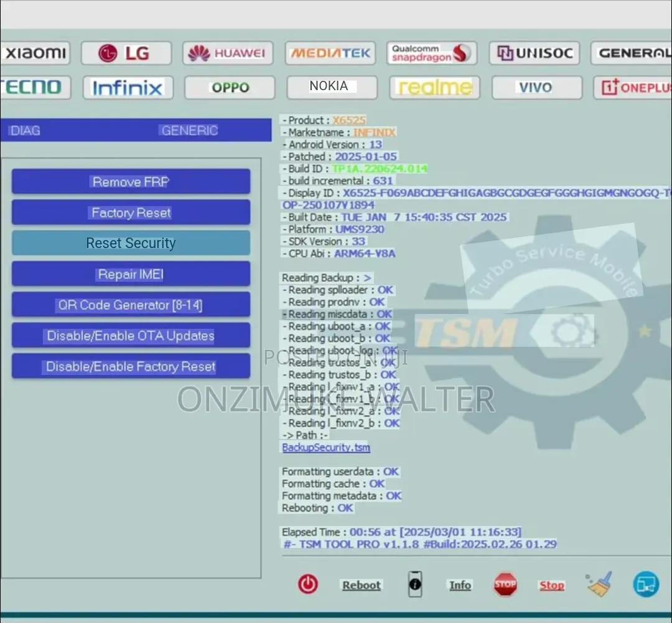Choose the Infinix brand button

tap(128, 87)
